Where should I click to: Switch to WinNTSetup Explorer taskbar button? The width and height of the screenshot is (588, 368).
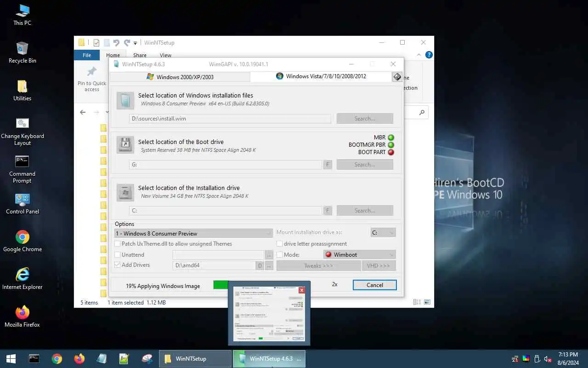coord(195,359)
